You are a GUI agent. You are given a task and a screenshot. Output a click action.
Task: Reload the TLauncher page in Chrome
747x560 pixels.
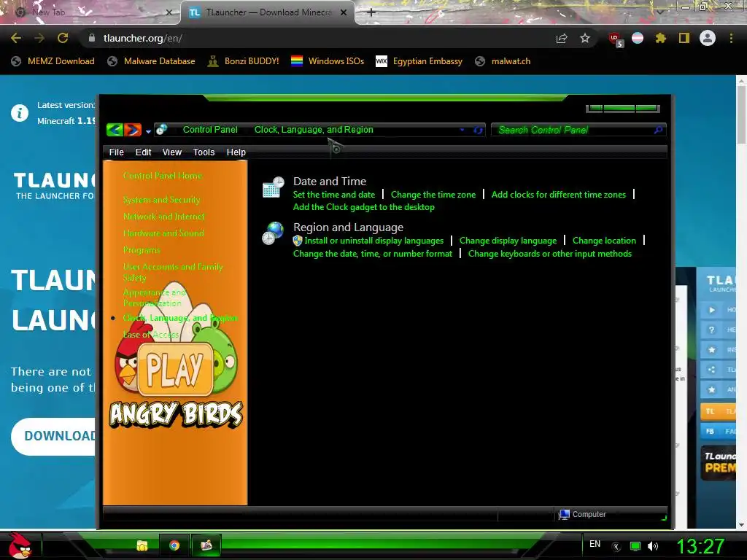pyautogui.click(x=63, y=38)
